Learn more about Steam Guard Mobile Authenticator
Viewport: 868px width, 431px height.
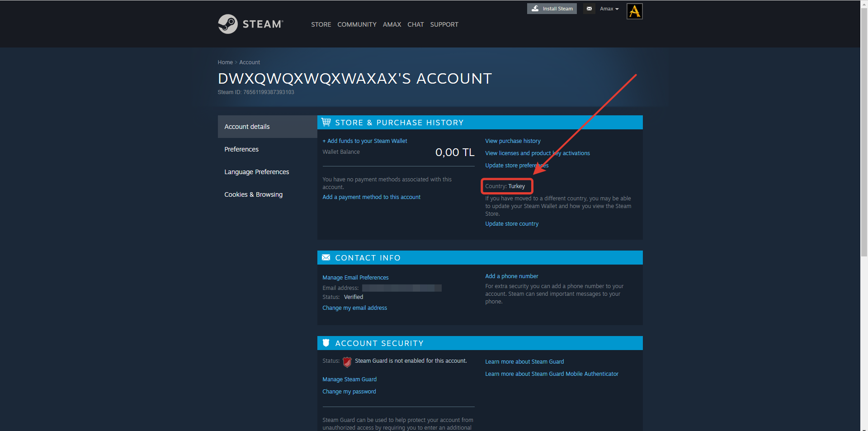click(x=552, y=374)
